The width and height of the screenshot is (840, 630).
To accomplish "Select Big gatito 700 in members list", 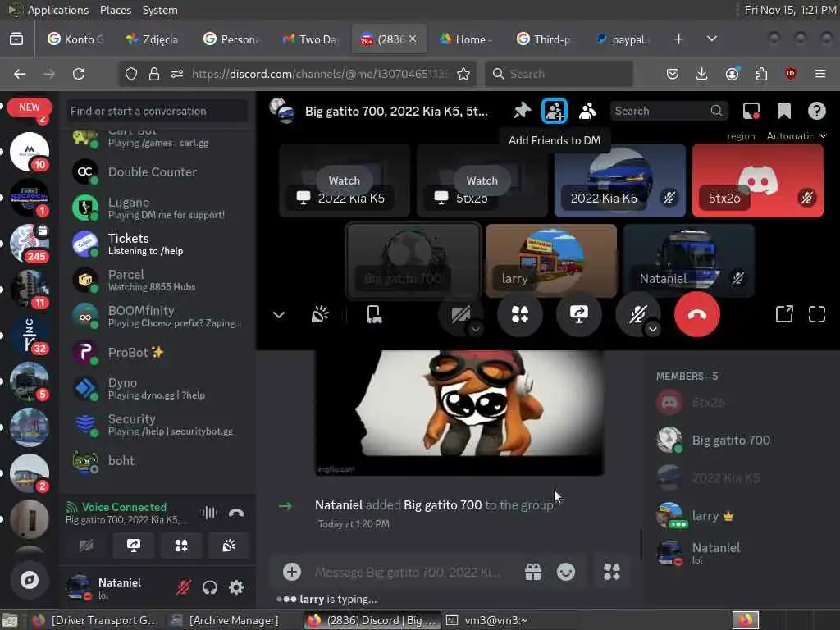I will point(742,441).
